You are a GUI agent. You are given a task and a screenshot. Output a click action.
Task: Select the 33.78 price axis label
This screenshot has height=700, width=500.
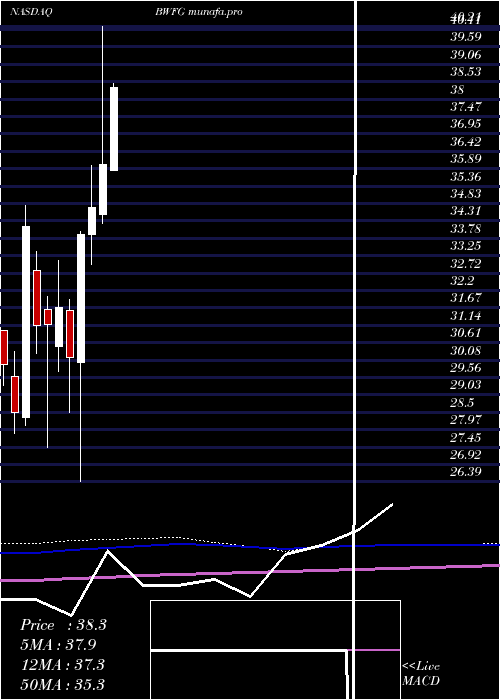point(465,229)
